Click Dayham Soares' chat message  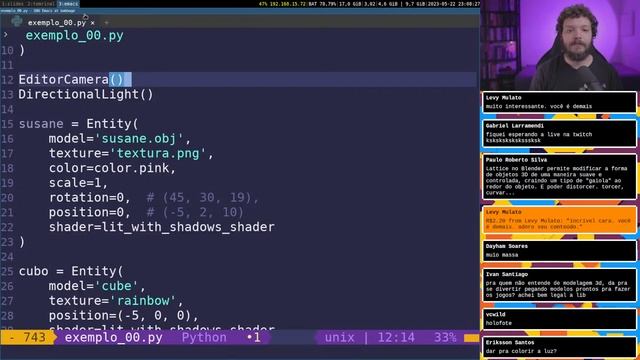pyautogui.click(x=560, y=251)
